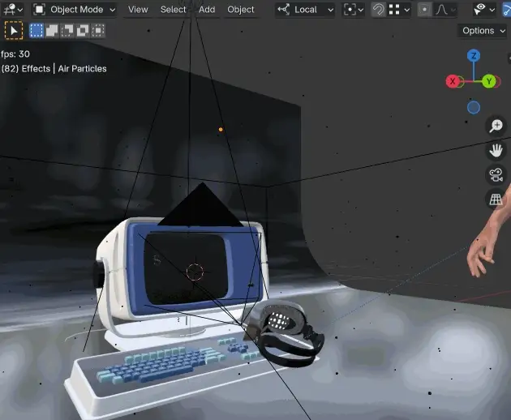The image size is (511, 420).
Task: Select the Tweak tool arrow icon
Action: pos(14,31)
